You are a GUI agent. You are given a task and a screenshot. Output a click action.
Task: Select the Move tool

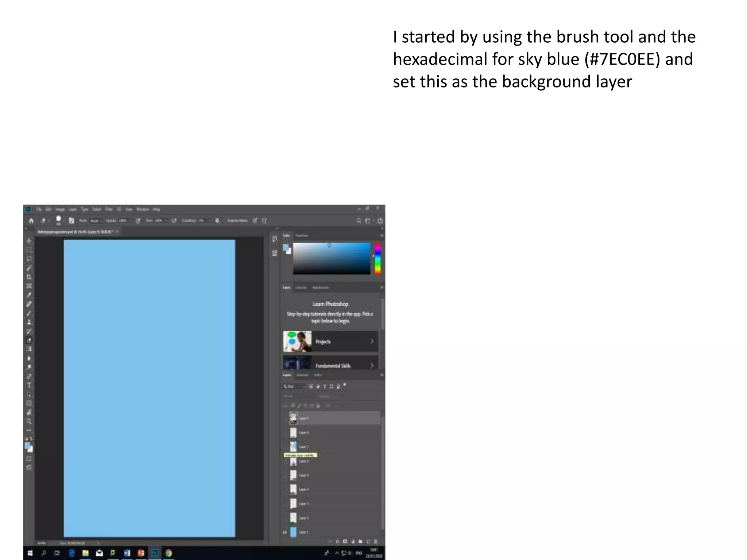tap(29, 241)
